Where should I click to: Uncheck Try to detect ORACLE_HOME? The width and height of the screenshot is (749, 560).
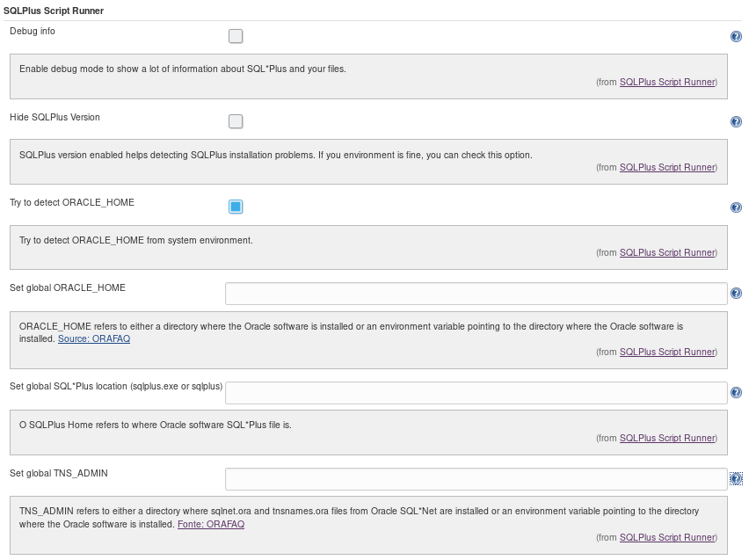(236, 207)
